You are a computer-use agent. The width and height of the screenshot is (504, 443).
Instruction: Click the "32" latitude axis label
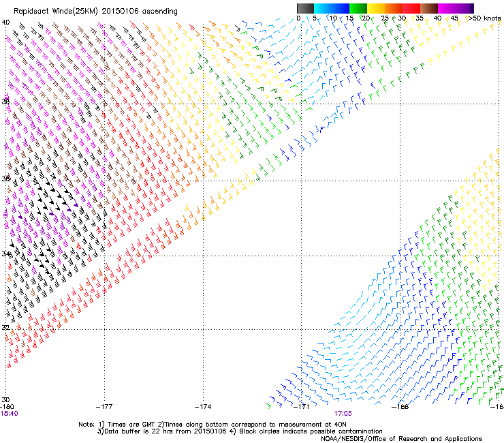point(5,328)
